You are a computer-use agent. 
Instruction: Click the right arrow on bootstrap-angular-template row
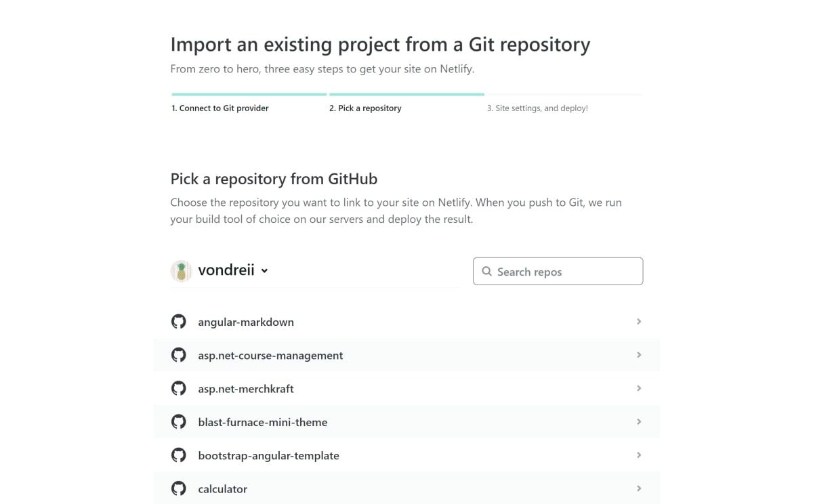(x=638, y=455)
